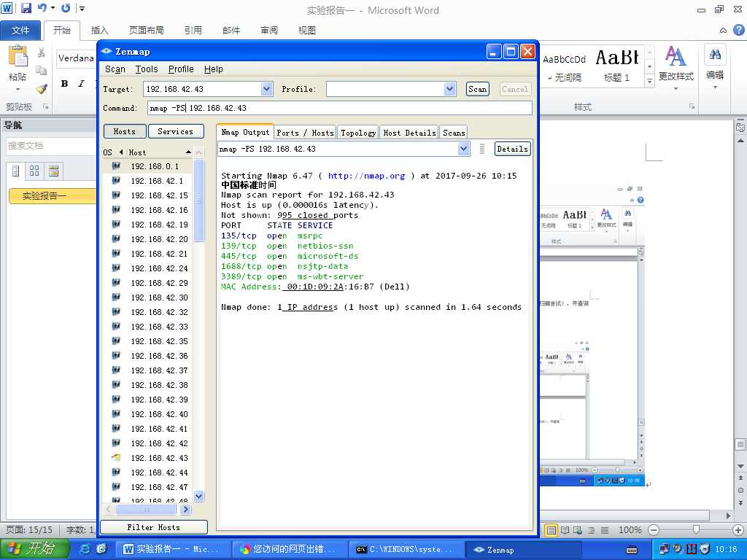The width and height of the screenshot is (747, 560).
Task: Click the Save icon in Word title bar
Action: point(26,8)
